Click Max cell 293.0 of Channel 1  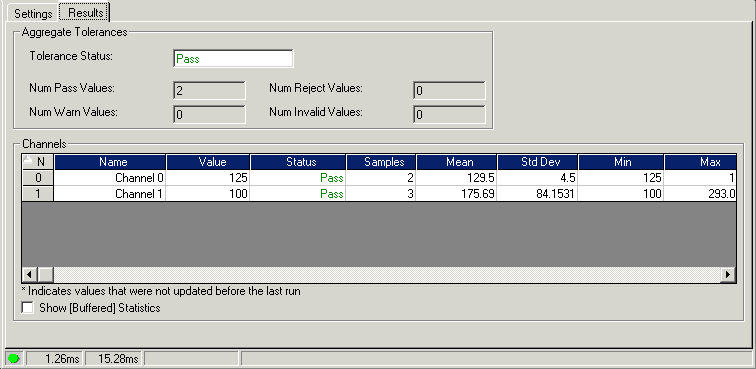click(700, 194)
